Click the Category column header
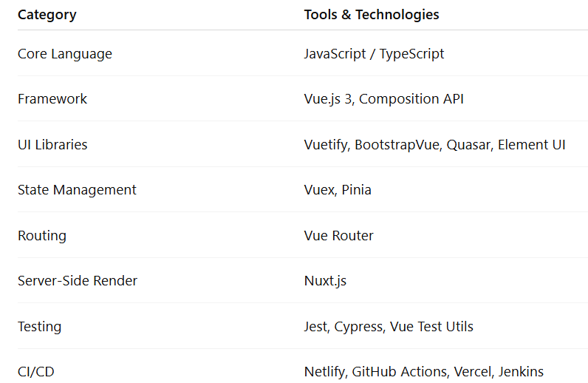The height and width of the screenshot is (383, 588). click(x=47, y=15)
